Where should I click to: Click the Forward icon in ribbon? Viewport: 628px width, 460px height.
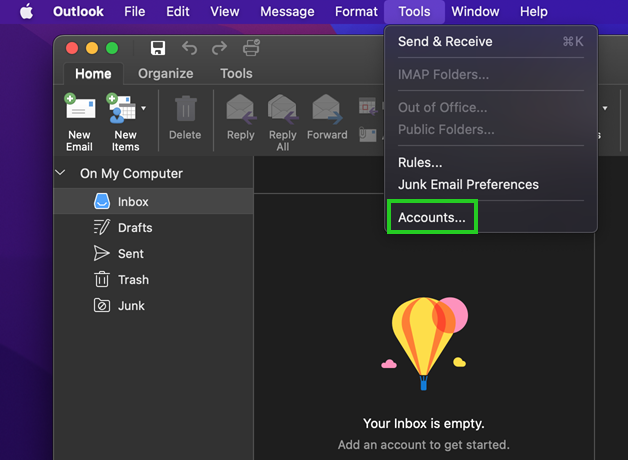[327, 110]
